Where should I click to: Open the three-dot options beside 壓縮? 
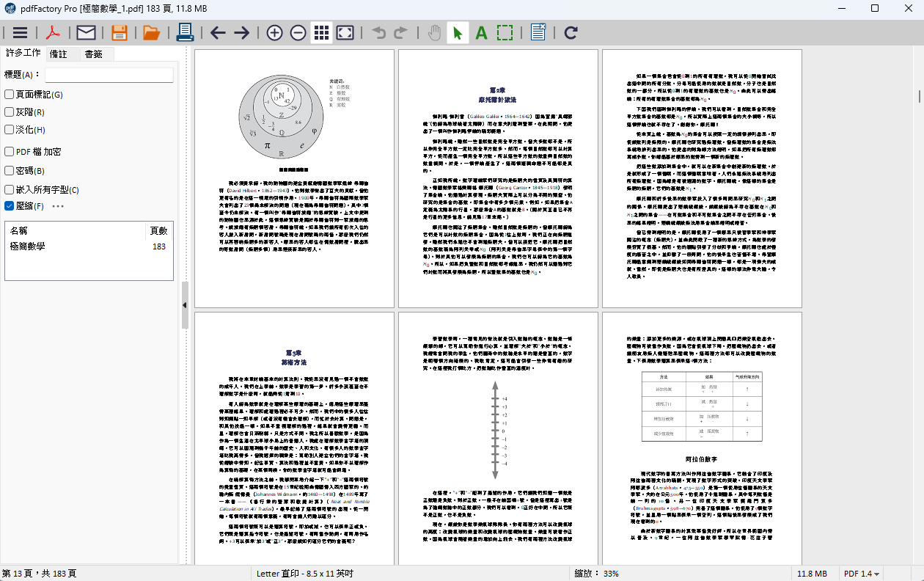(58, 206)
